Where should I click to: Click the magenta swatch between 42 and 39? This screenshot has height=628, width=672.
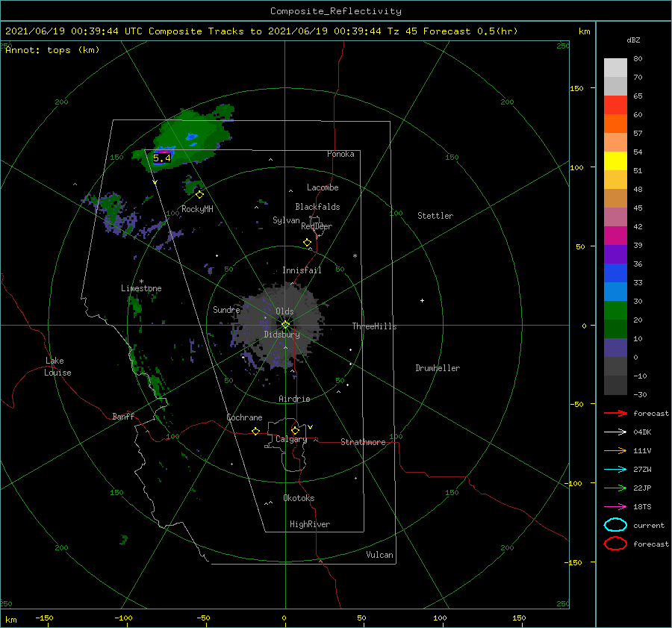(x=615, y=235)
